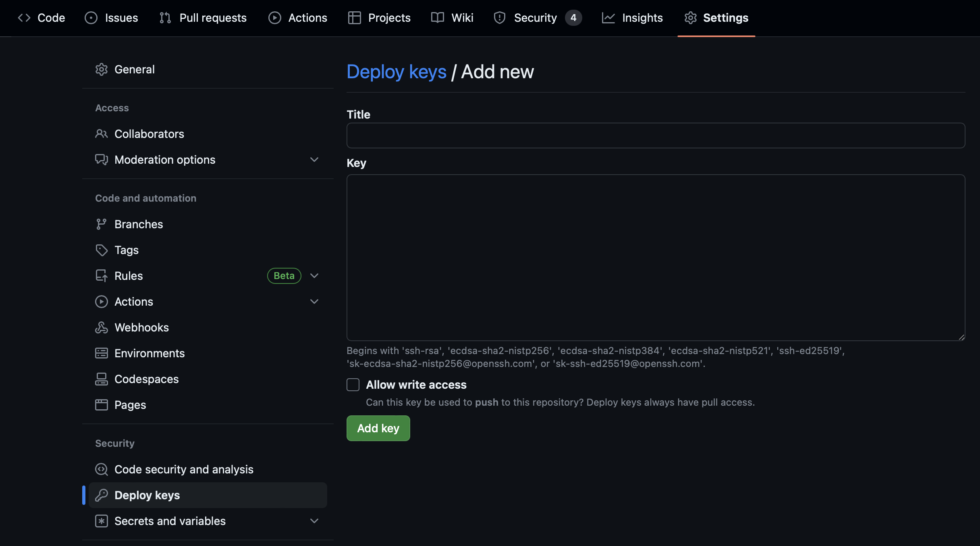
Task: Click the Branches git-branch icon
Action: pyautogui.click(x=101, y=224)
